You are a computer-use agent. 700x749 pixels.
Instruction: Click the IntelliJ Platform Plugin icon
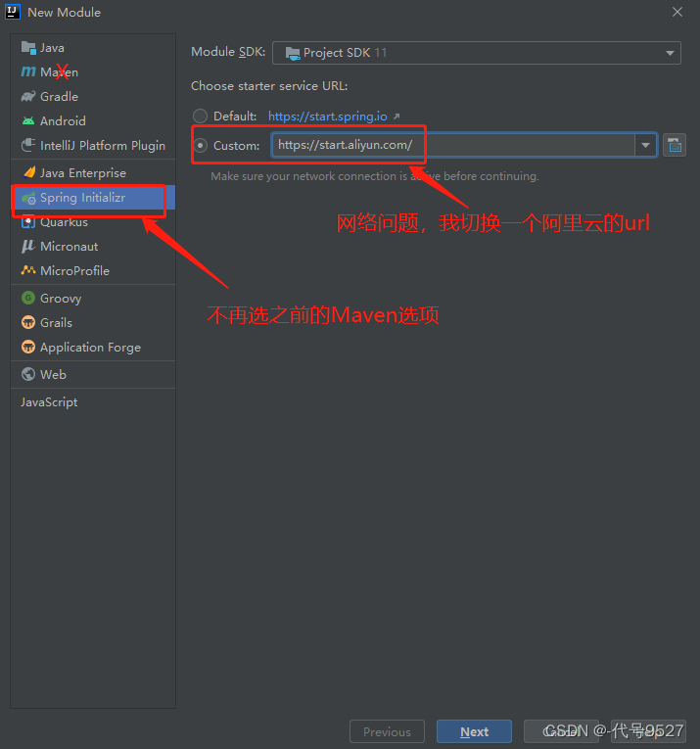pyautogui.click(x=28, y=145)
